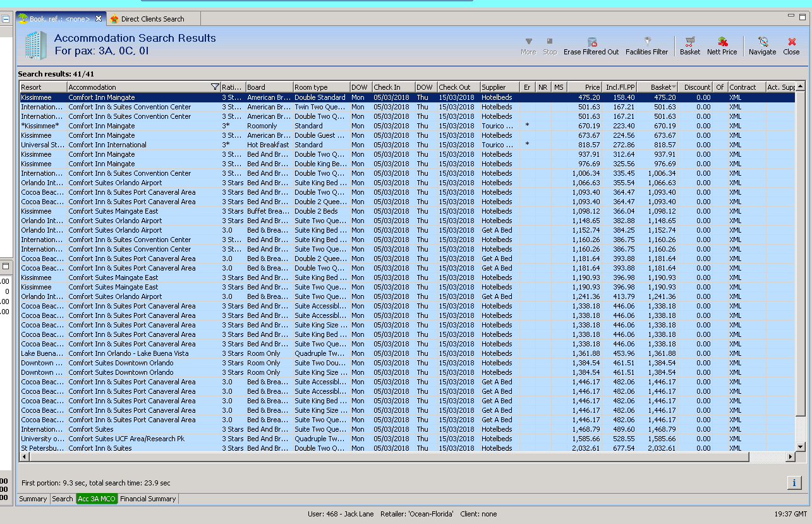Sort by the Check Out column header

point(458,87)
